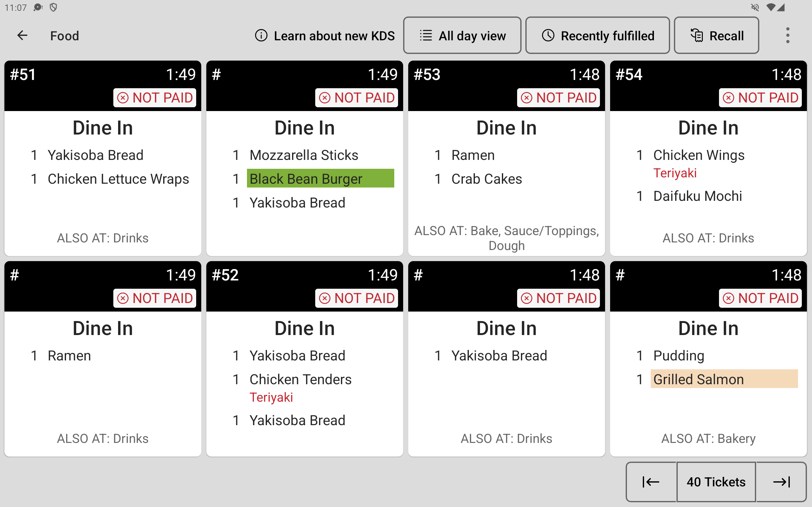Tap Chicken Lettuce Wraps on ticket #51
Screen dimensions: 812x507
coord(118,179)
